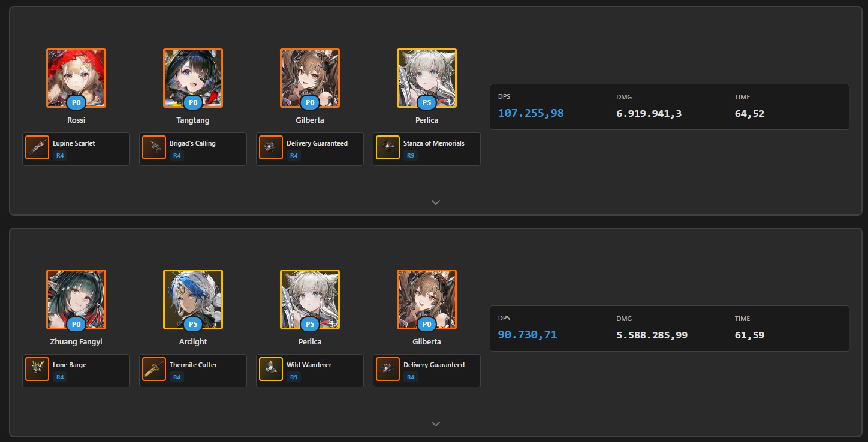Click the Lone Barge weapon icon
Viewport: 868px width, 442px height.
pyautogui.click(x=37, y=370)
